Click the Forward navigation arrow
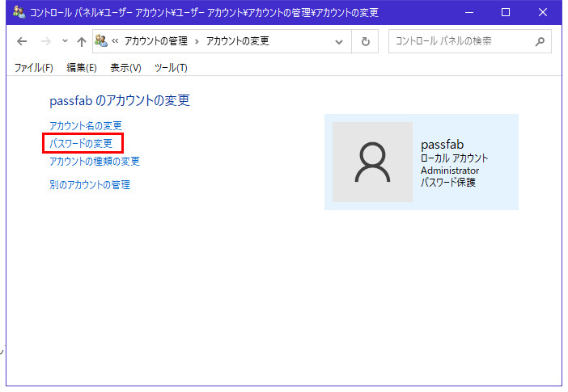Screen dimensions: 568x392 point(45,41)
